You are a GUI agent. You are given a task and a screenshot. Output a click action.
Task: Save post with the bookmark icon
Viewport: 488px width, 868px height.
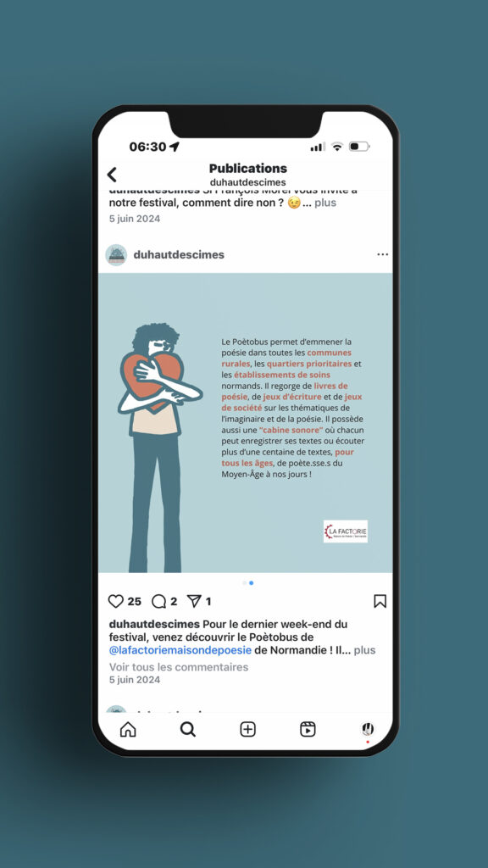[x=380, y=601]
